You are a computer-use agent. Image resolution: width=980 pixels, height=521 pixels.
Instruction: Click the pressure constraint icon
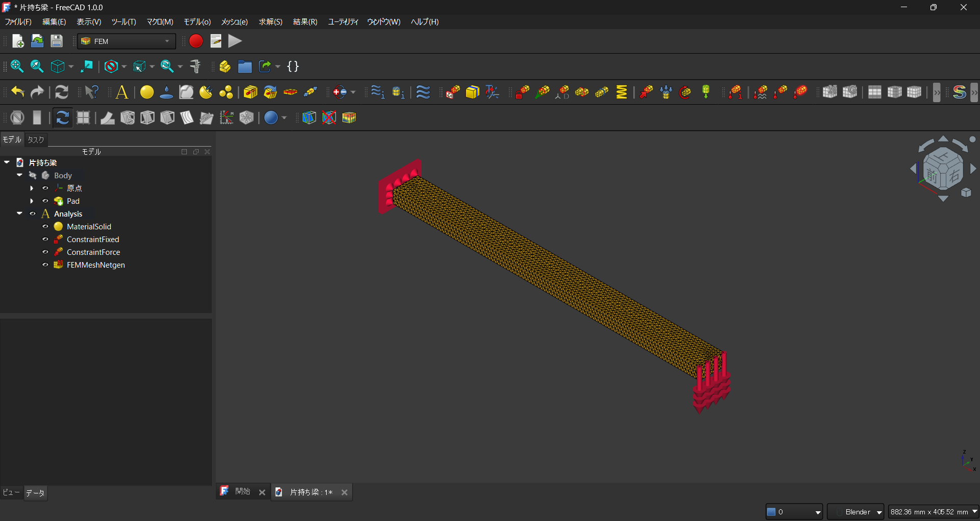[x=666, y=92]
